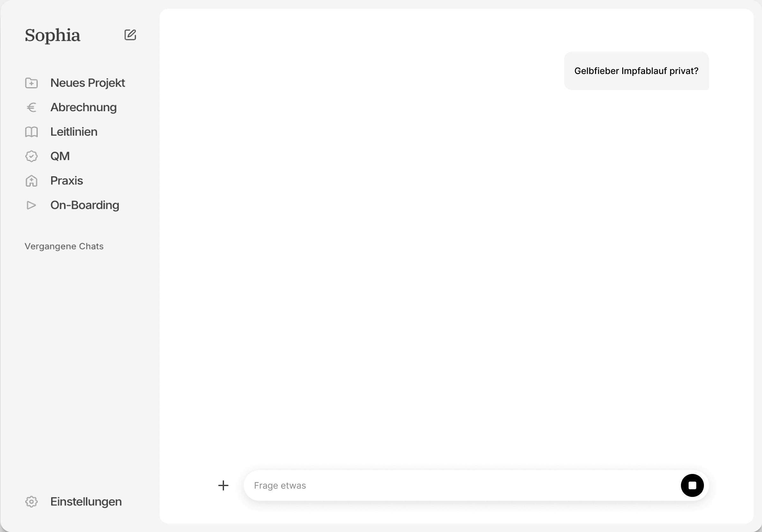762x532 pixels.
Task: Create a Neues Projekt via its label
Action: [88, 83]
